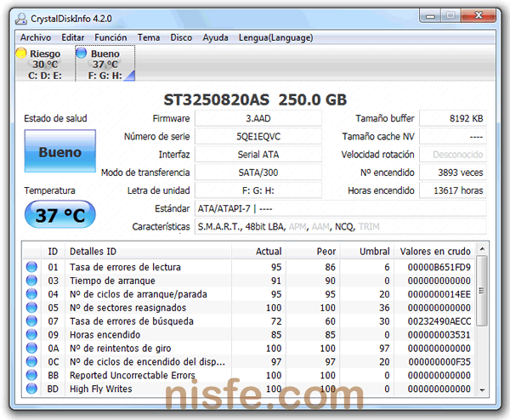Click blue status icon for attribute 09
This screenshot has width=510, height=420.
[x=31, y=334]
